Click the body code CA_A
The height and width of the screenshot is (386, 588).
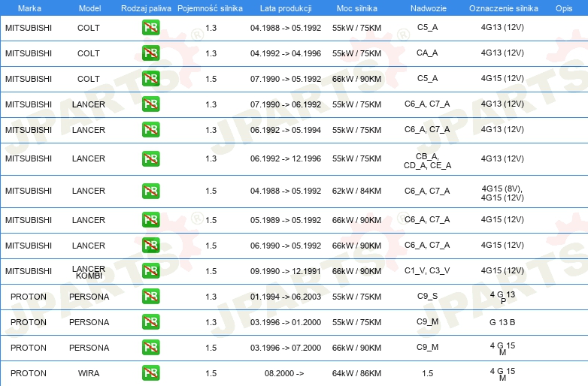427,53
